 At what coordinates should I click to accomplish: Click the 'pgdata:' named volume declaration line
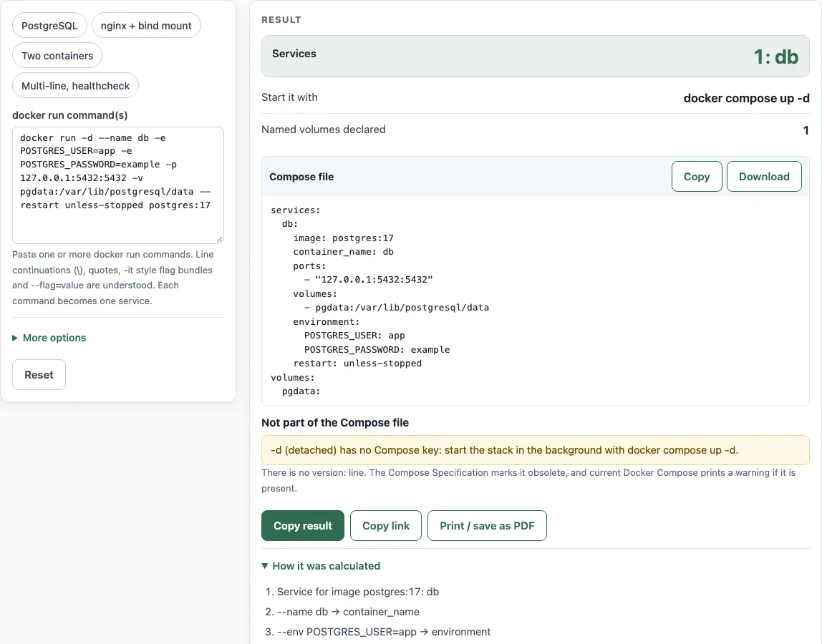coord(301,391)
